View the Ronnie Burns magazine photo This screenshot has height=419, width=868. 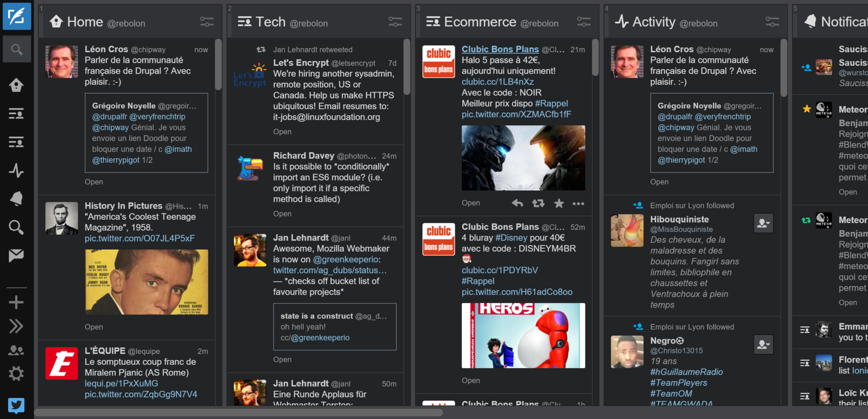(146, 282)
